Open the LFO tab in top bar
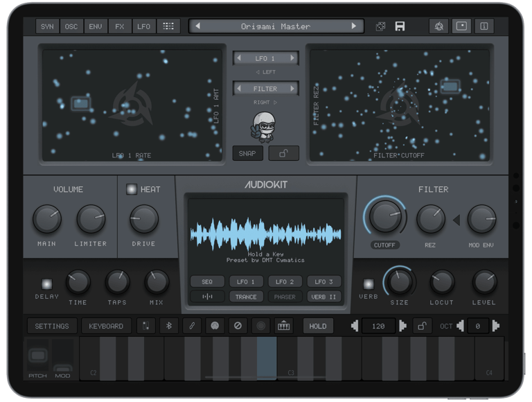 (x=143, y=26)
